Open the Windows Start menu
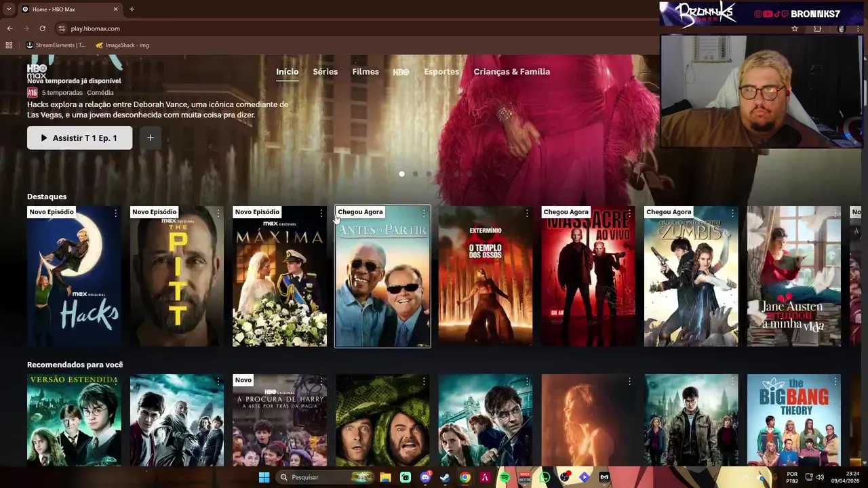This screenshot has width=868, height=488. pos(264,477)
